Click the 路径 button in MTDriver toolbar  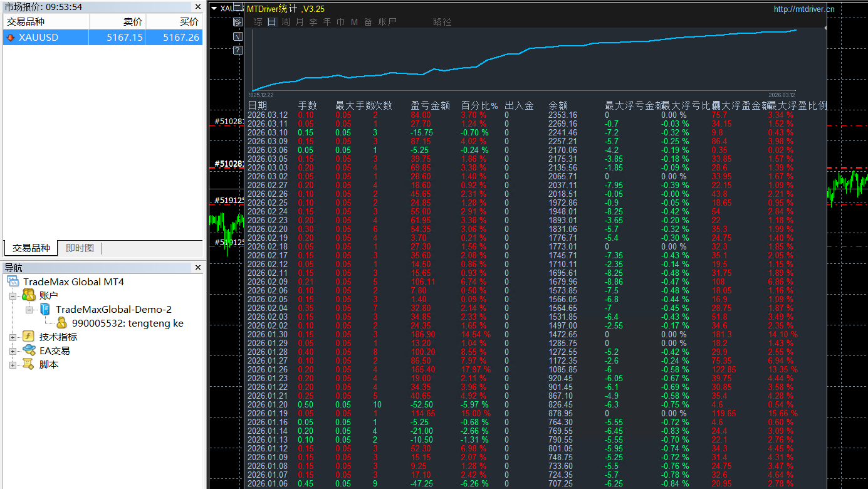443,21
